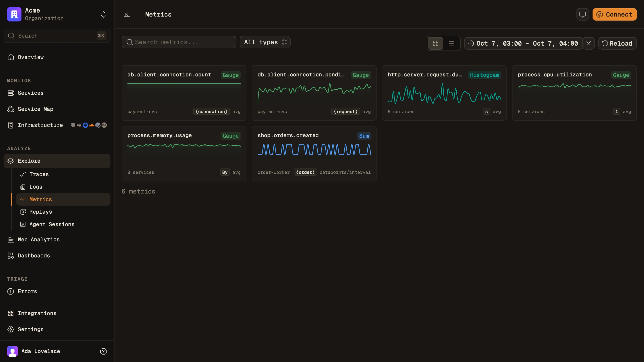
Task: Open Services in the sidebar
Action: [x=57, y=93]
